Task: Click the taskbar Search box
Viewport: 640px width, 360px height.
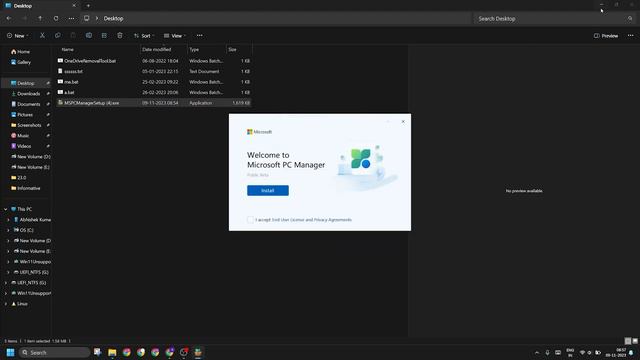Action: click(54, 352)
